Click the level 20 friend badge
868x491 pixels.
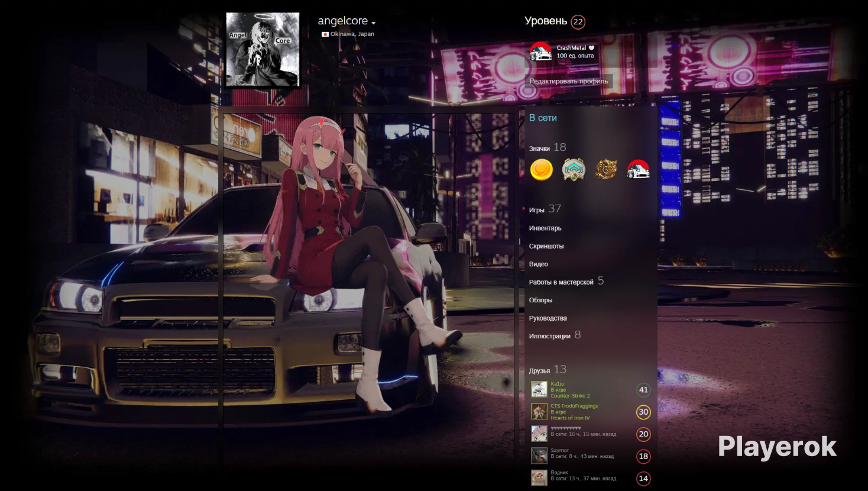pyautogui.click(x=643, y=434)
